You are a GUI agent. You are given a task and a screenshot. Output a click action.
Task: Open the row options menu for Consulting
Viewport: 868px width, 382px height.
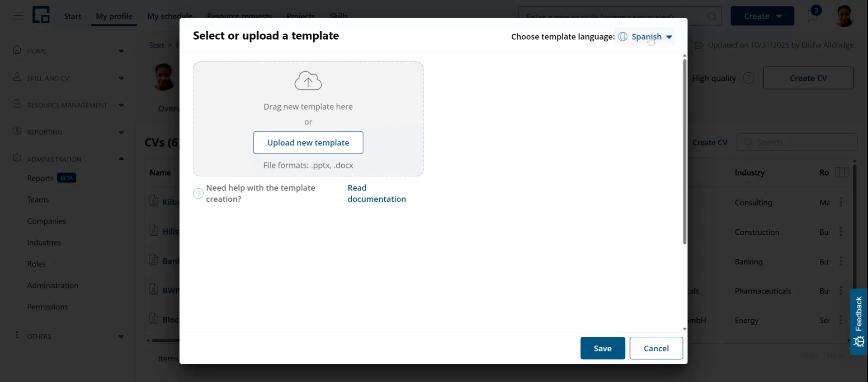(841, 202)
